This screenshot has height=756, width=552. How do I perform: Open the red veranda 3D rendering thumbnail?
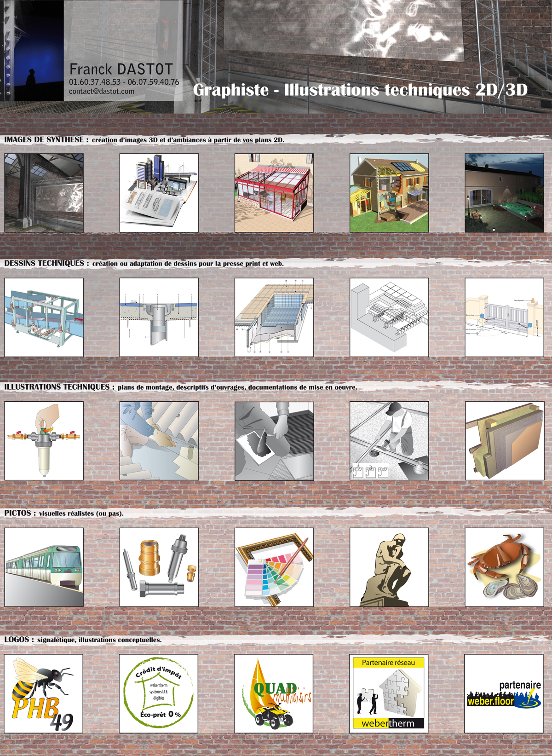[274, 193]
